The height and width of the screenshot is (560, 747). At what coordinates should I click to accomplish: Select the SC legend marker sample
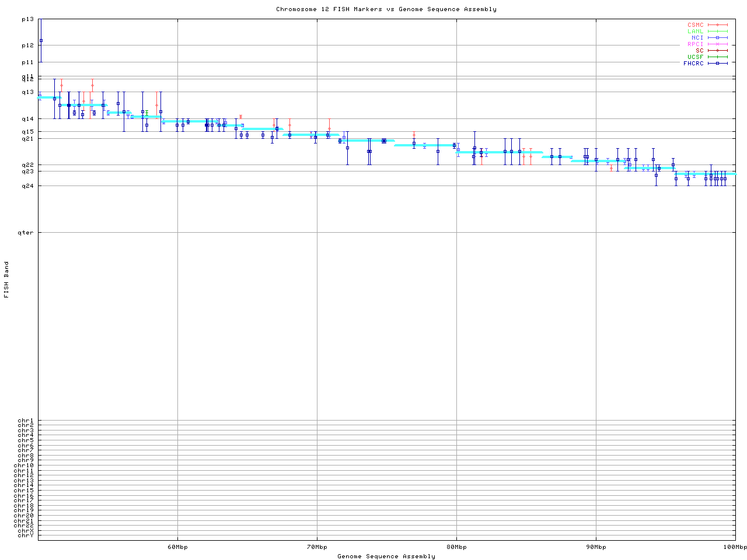pos(717,51)
